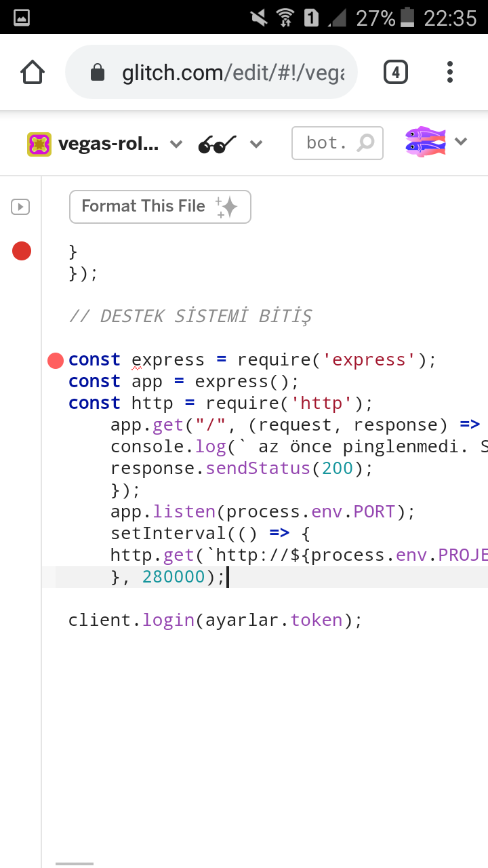This screenshot has height=868, width=488.
Task: Open the fish user avatar
Action: click(x=425, y=142)
